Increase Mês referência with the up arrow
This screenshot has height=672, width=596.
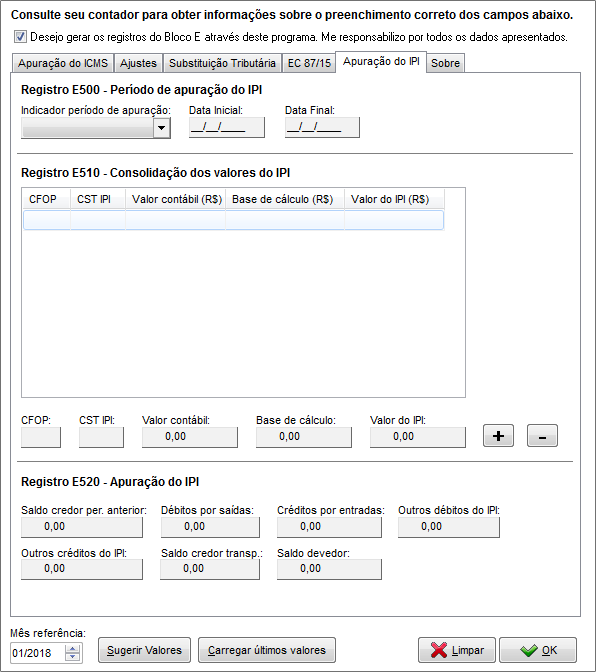pyautogui.click(x=73, y=649)
